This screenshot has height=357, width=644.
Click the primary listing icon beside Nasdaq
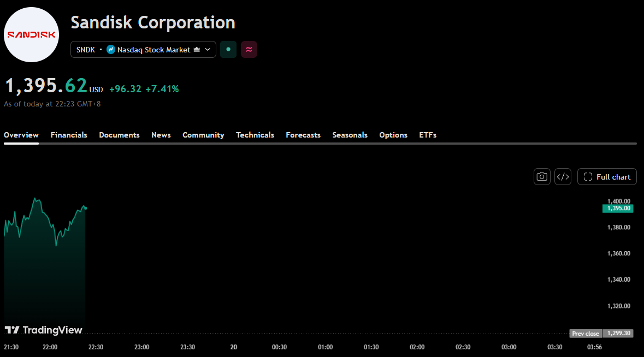(x=197, y=50)
